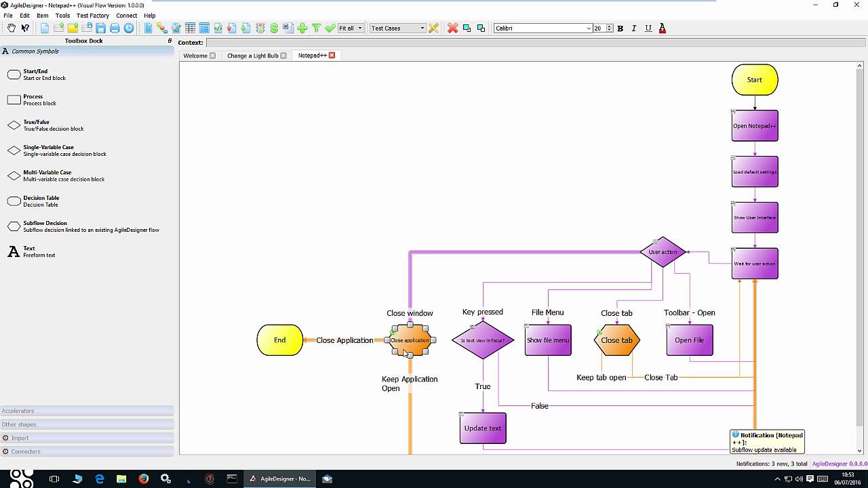Click the printer icon in toolbar

coord(115,28)
